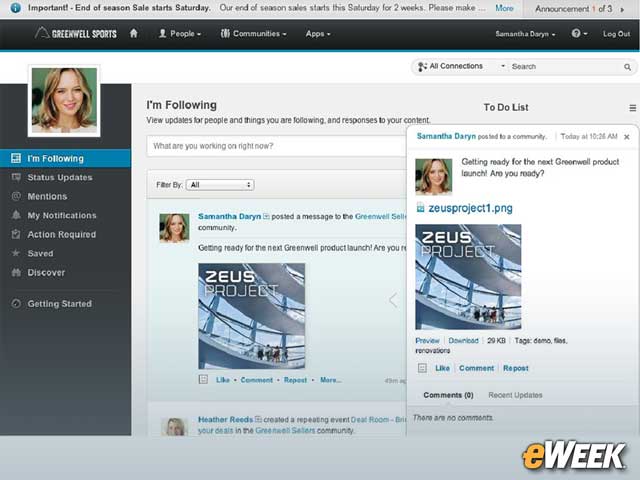
Task: Click Samantha's avatar in flyout
Action: [433, 176]
